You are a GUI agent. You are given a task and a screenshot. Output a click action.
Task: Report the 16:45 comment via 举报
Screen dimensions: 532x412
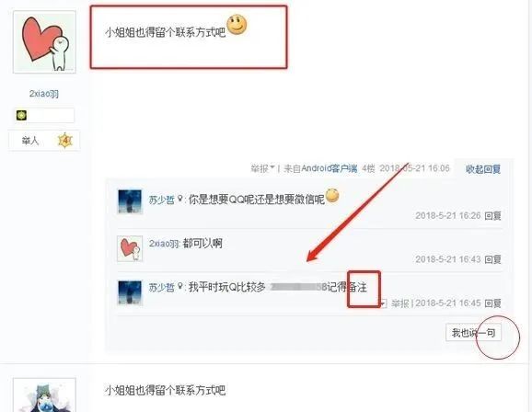[x=399, y=303]
